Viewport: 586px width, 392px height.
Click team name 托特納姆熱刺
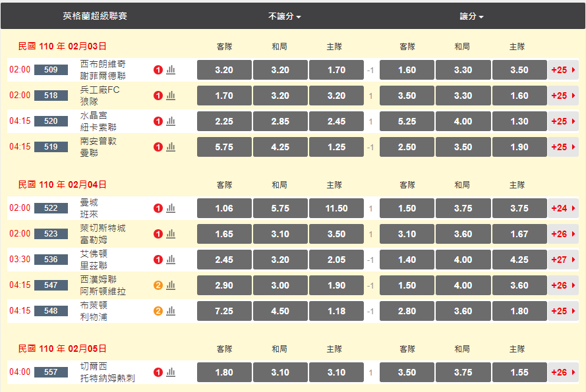point(107,378)
